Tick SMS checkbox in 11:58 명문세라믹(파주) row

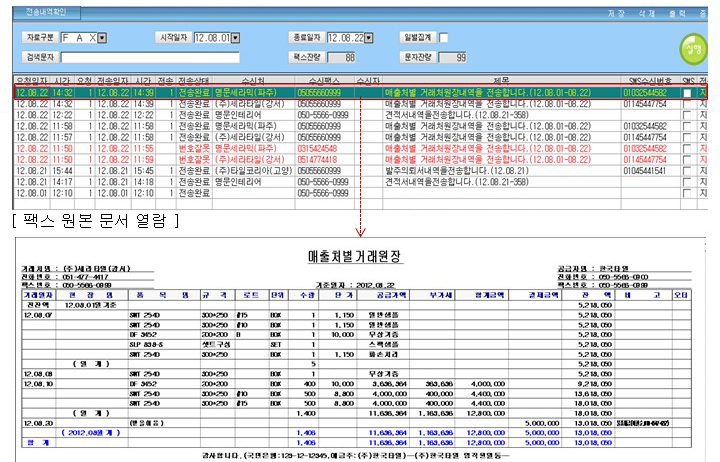coord(687,126)
